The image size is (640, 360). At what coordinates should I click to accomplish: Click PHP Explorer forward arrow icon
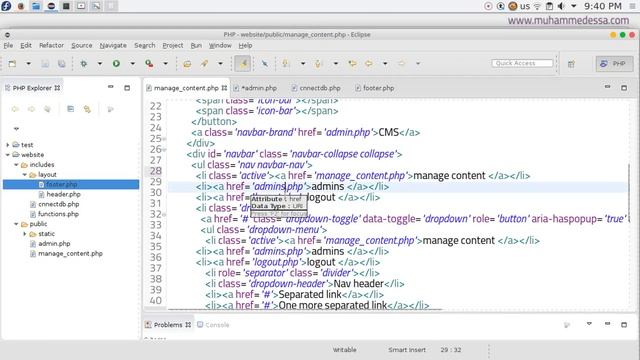(x=31, y=109)
